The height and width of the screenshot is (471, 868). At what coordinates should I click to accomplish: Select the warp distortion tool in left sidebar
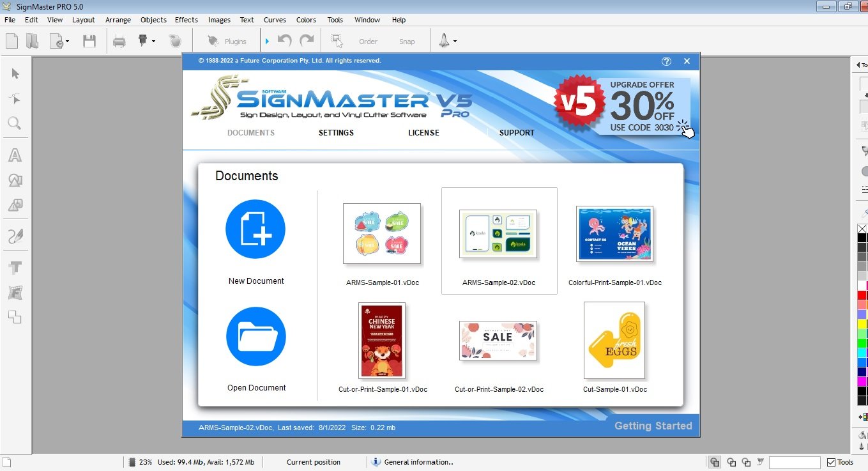(x=15, y=293)
